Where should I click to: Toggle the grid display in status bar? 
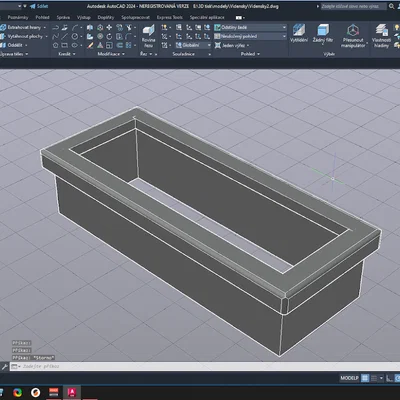point(365,378)
